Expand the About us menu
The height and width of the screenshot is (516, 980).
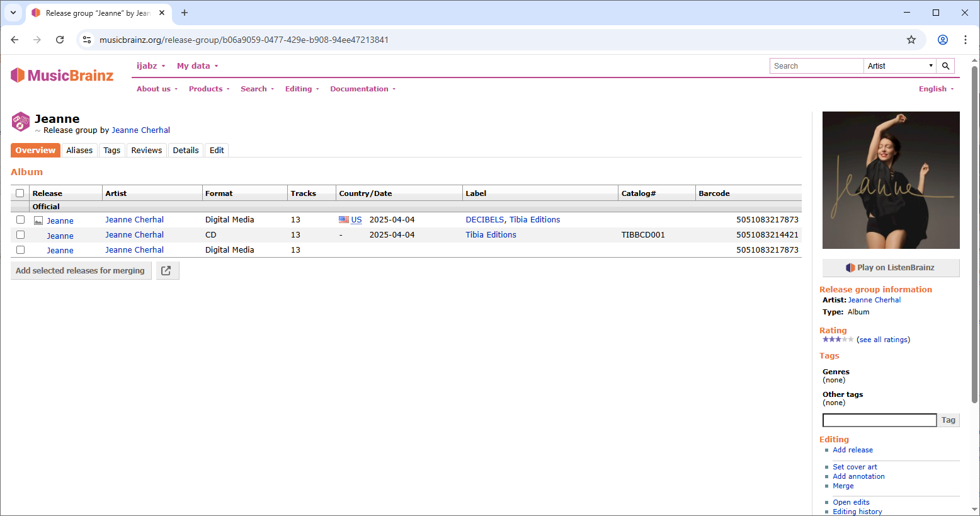(157, 89)
